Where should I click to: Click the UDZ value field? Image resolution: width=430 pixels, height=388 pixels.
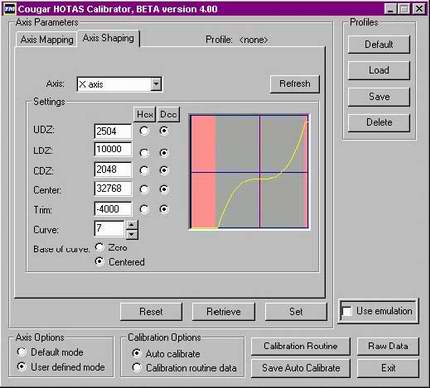[113, 131]
